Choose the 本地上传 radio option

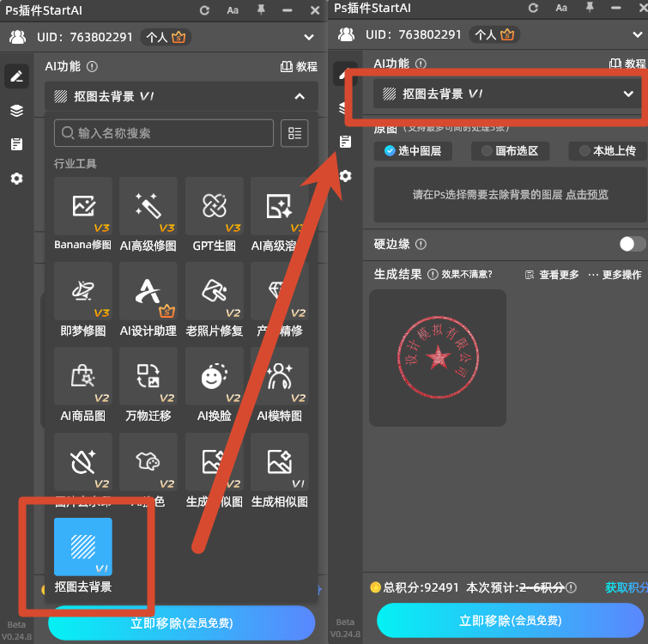point(608,151)
